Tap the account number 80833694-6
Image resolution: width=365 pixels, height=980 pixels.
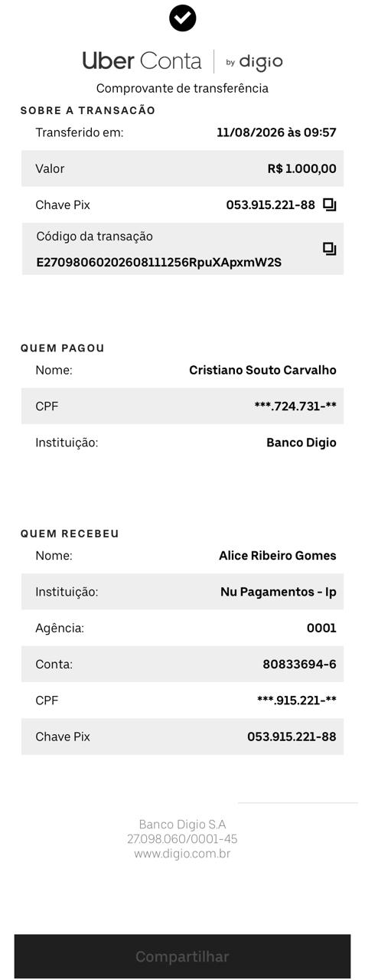pyautogui.click(x=299, y=665)
